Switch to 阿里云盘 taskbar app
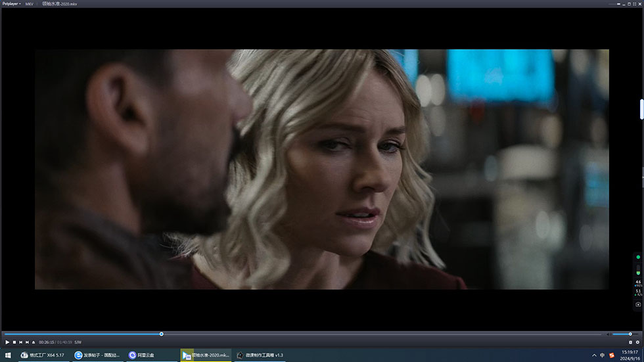This screenshot has height=362, width=644. tap(141, 355)
